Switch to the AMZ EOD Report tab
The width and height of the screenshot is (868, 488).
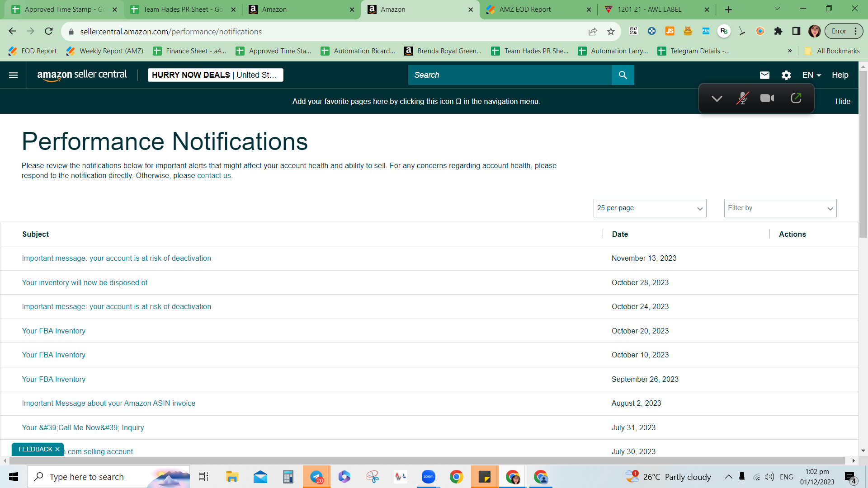(539, 9)
